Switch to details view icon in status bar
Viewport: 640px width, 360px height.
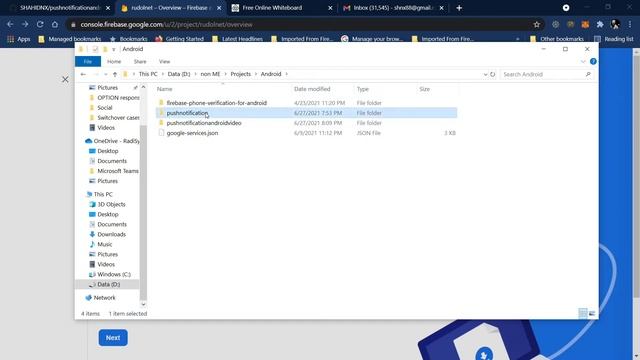tap(583, 313)
